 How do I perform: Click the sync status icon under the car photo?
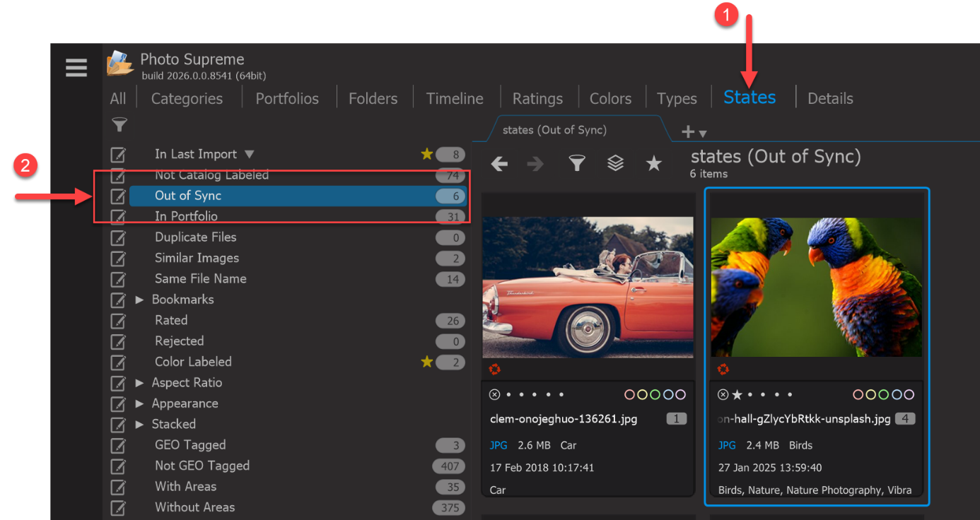point(495,369)
